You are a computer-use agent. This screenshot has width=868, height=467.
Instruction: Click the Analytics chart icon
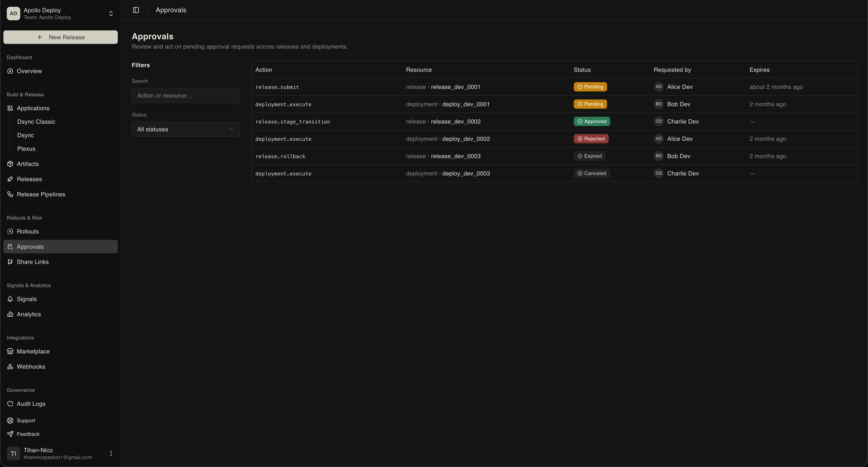(x=10, y=314)
